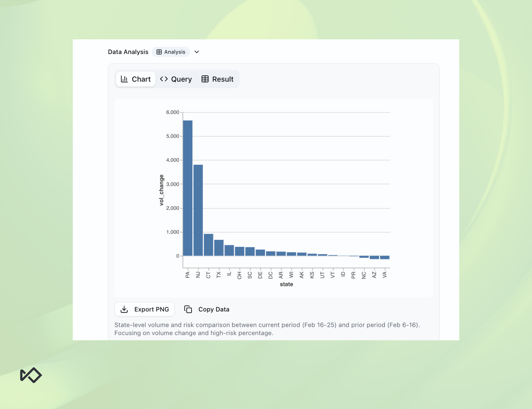Click the 'vol_change' y-axis title
Screen dimensions: 532x409
(161, 190)
